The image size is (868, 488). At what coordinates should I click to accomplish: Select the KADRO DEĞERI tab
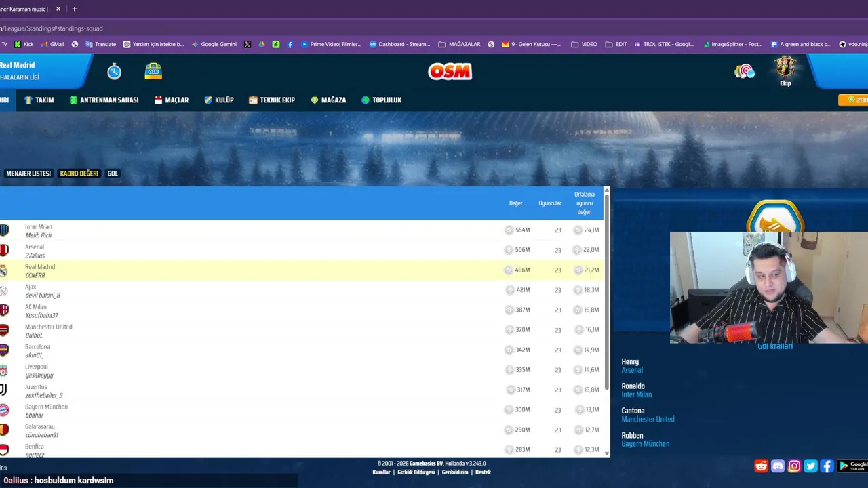79,174
